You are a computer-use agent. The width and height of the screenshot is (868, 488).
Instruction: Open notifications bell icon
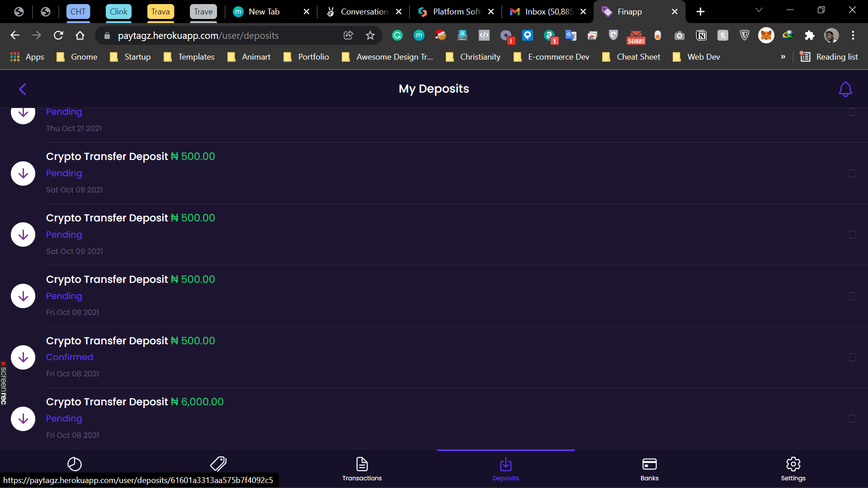click(845, 89)
